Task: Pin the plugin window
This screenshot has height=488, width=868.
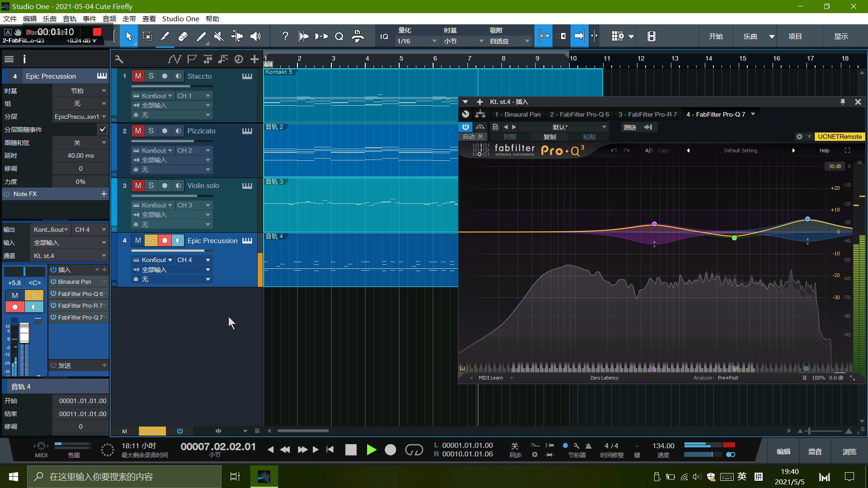Action: (x=843, y=102)
